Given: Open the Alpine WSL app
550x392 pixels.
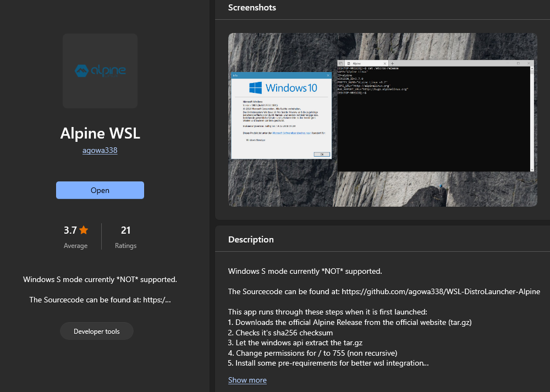Looking at the screenshot, I should click(x=100, y=190).
